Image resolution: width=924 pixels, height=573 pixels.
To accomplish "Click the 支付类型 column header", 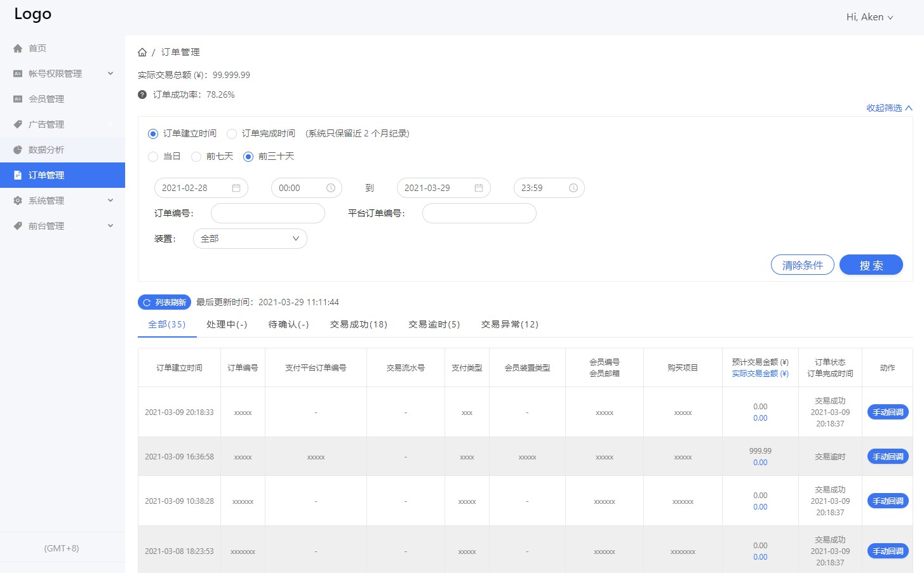I will coord(467,368).
